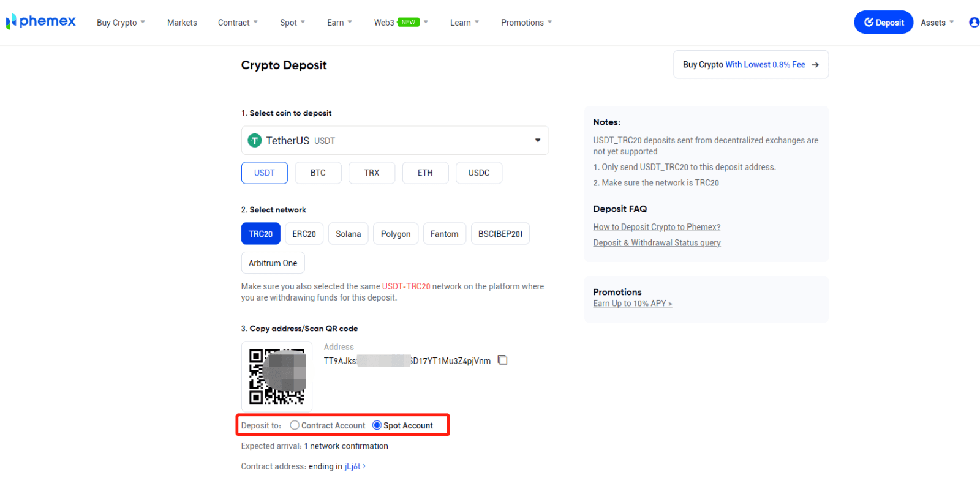Open the user profile icon
This screenshot has height=478, width=980.
(x=974, y=23)
